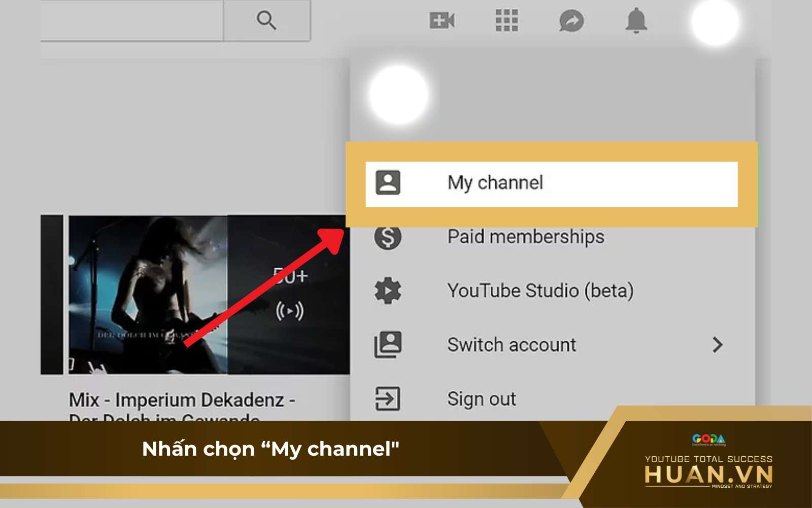The height and width of the screenshot is (508, 812).
Task: Click the search magnifier button
Action: pyautogui.click(x=266, y=20)
